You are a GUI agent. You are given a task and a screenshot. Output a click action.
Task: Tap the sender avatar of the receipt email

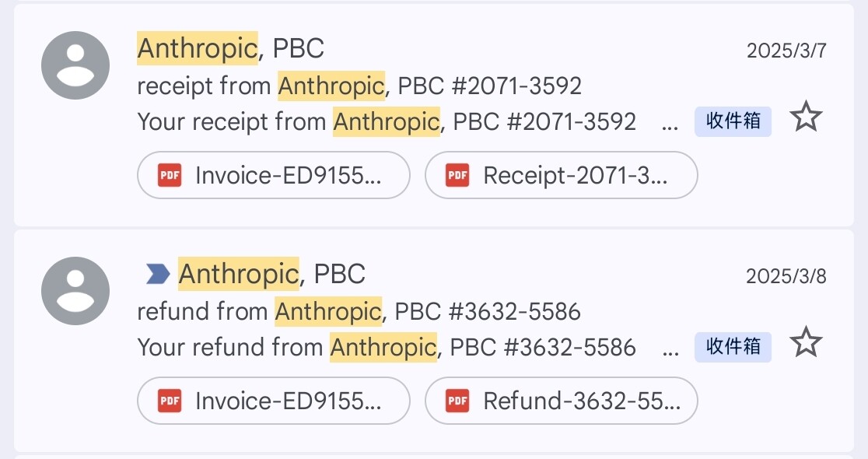pos(75,65)
